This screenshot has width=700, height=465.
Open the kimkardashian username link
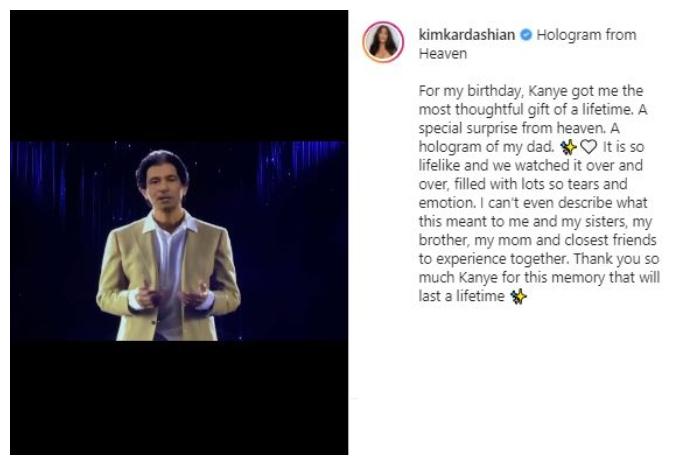(468, 35)
